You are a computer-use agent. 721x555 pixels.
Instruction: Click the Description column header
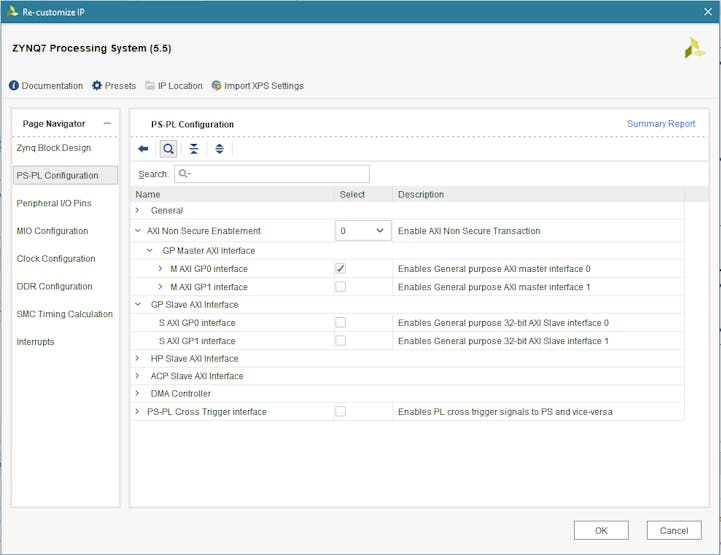(538, 194)
